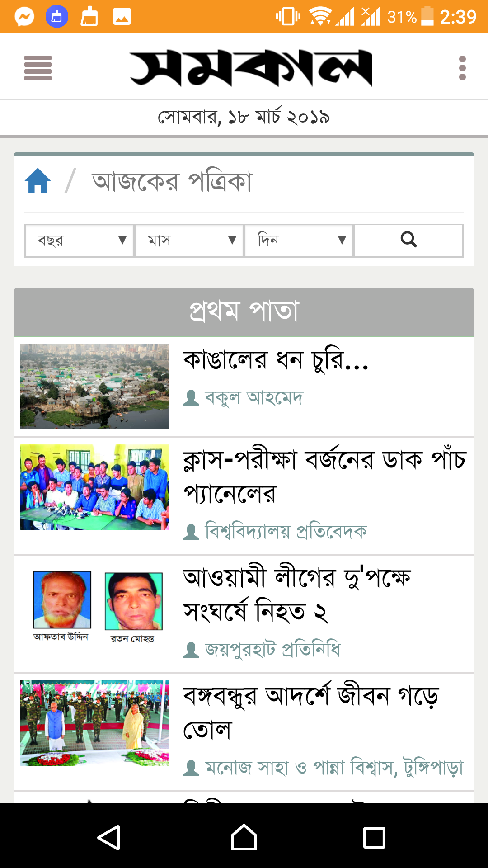Image resolution: width=488 pixels, height=868 pixels.
Task: Open article আওয়ামী লীগের দু'পক্ষে সংঘর্ষে নিহত ২
Action: [x=297, y=594]
